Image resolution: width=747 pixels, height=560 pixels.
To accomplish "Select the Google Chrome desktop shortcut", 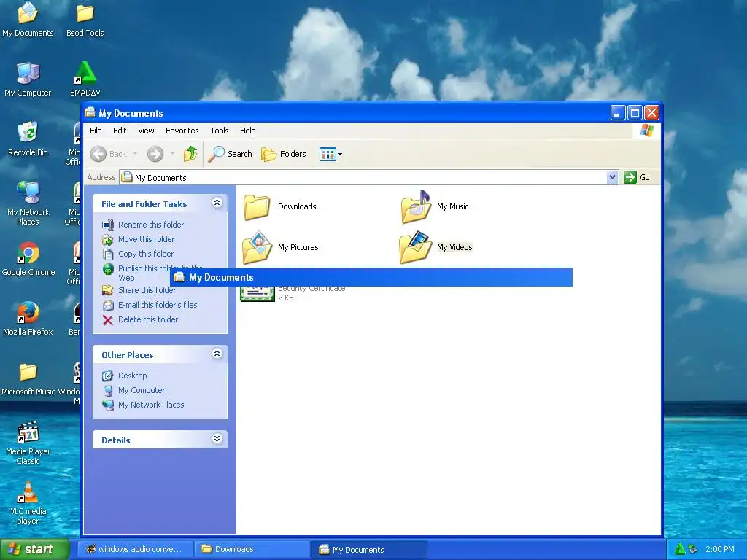I will pos(28,259).
